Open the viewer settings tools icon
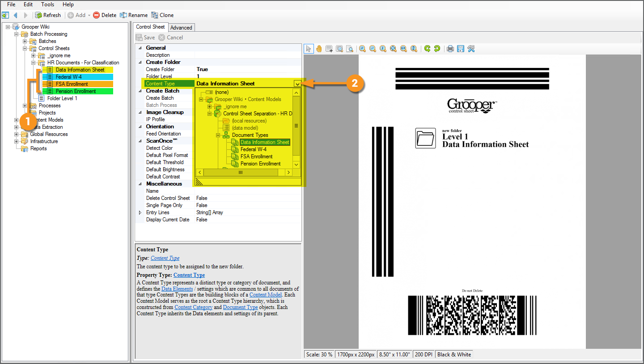 [470, 49]
